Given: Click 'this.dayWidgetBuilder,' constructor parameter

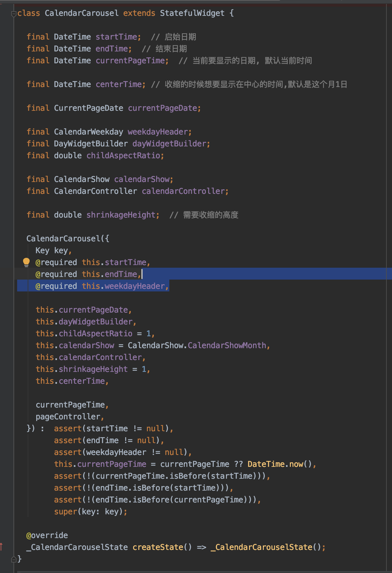Looking at the screenshot, I should (86, 322).
